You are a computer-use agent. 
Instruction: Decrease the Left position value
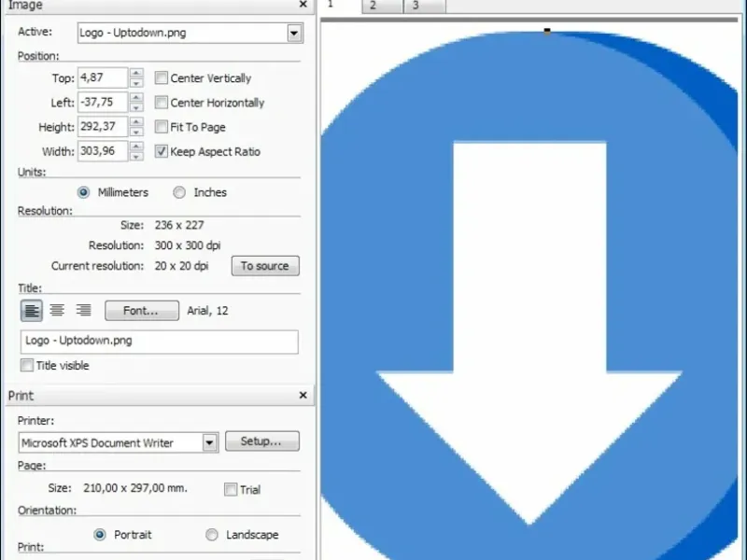(136, 107)
